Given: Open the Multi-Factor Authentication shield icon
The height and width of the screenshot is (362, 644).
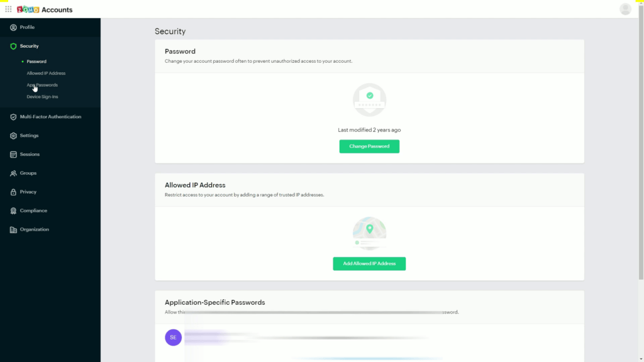Looking at the screenshot, I should 13,116.
